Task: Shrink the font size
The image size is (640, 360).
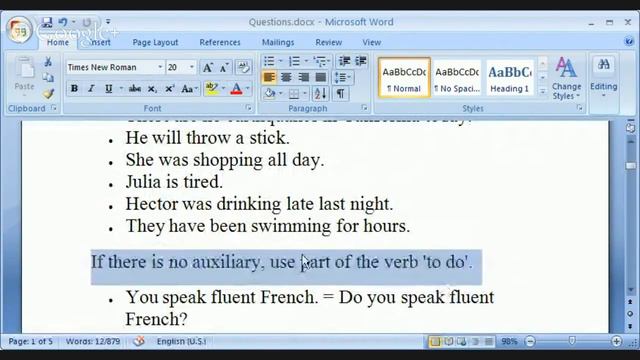Action: click(x=224, y=67)
